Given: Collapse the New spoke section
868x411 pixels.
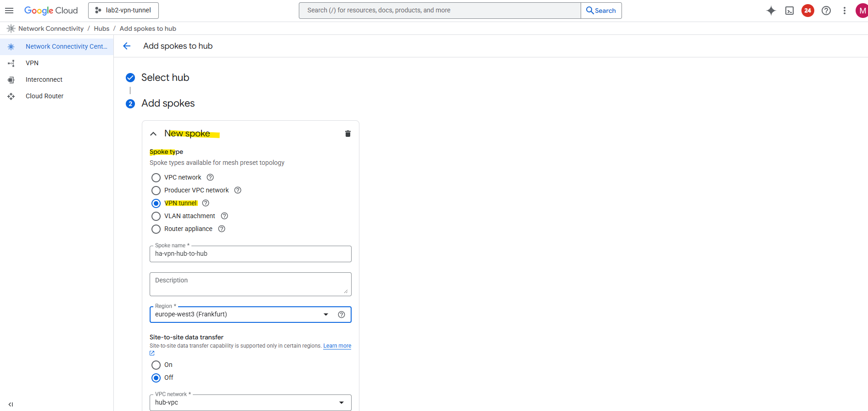Looking at the screenshot, I should pyautogui.click(x=153, y=134).
